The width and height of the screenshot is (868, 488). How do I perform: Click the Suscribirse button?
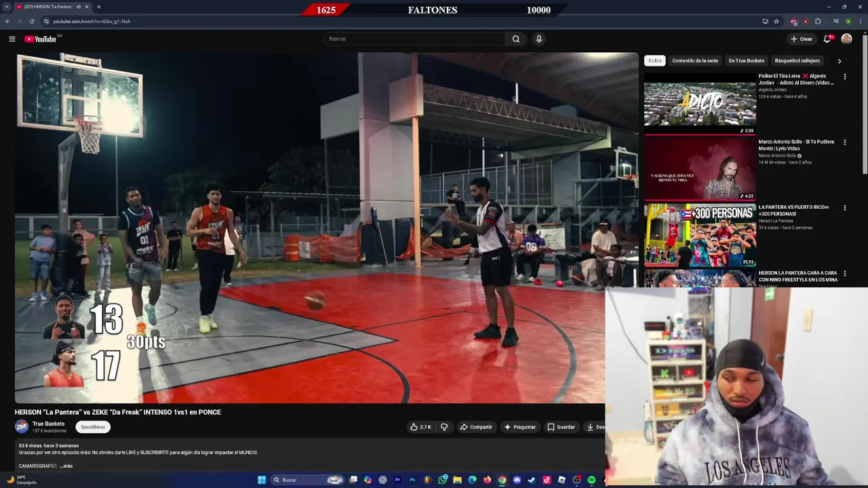(x=93, y=427)
